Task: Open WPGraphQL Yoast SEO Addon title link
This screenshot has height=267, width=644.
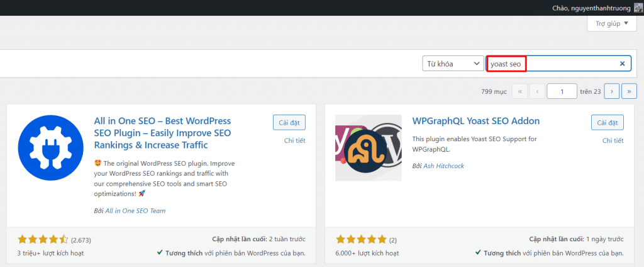Action: coord(475,121)
